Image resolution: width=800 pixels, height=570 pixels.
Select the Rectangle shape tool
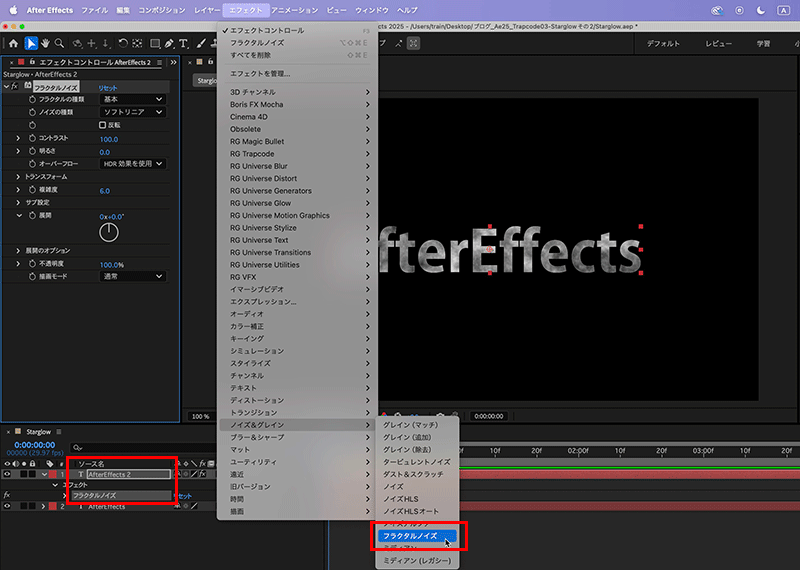point(155,43)
